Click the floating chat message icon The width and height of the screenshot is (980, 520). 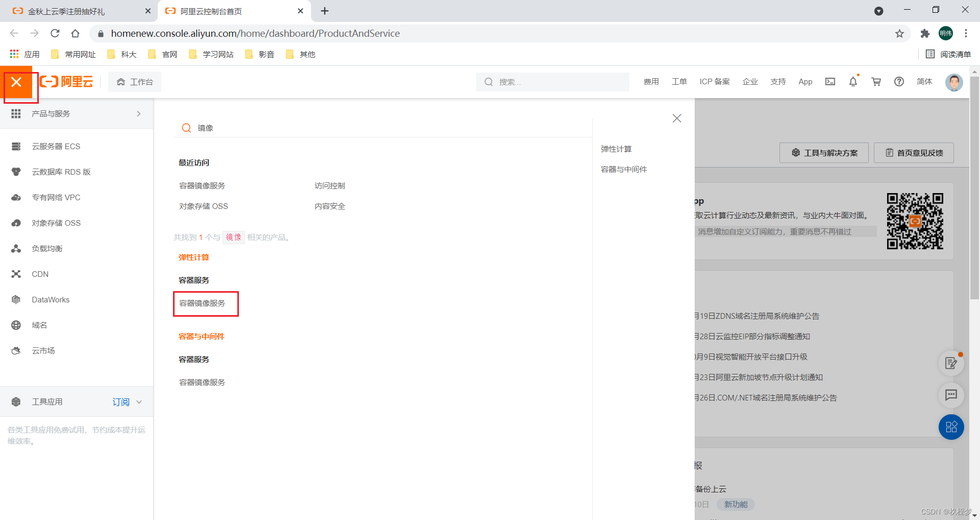coord(951,395)
